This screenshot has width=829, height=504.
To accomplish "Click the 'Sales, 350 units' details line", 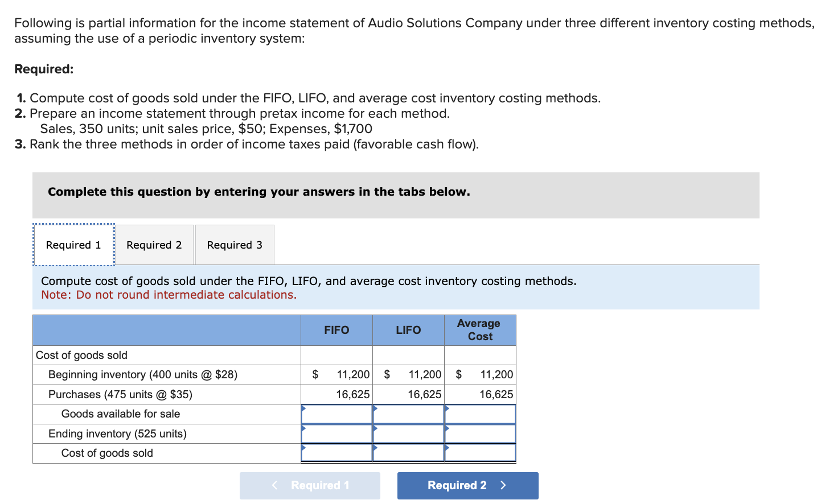I will [x=206, y=129].
